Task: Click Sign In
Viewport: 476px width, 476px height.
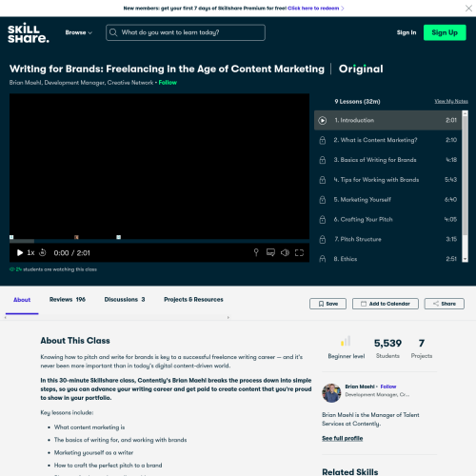Action: (x=407, y=32)
